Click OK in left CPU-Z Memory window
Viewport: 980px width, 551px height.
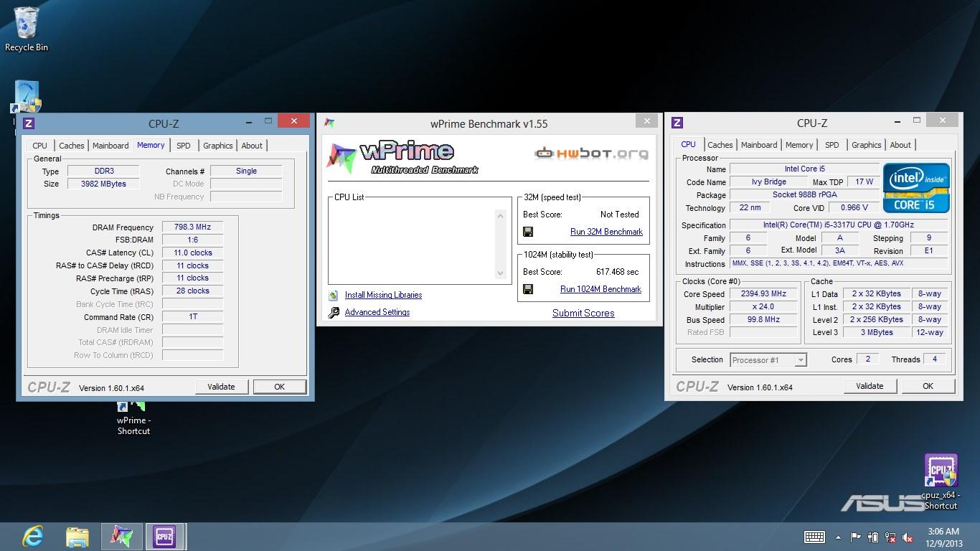280,387
